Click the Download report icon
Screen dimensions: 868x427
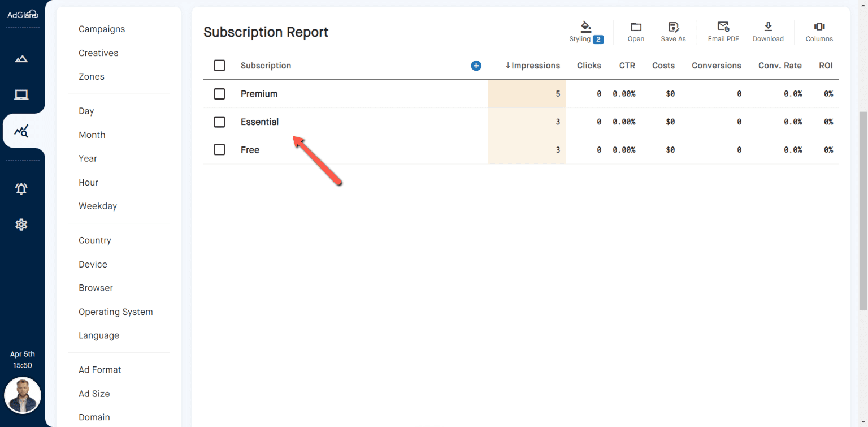point(767,27)
